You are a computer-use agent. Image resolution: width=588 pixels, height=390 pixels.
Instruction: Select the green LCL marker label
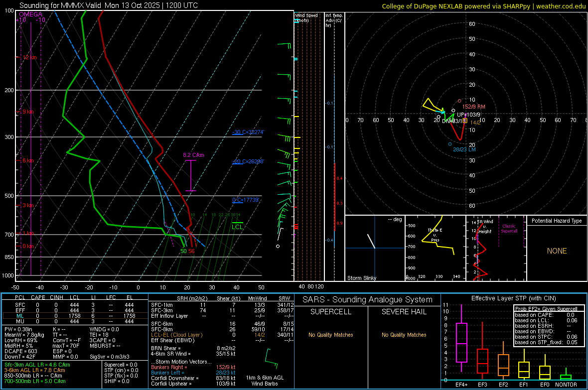237,227
